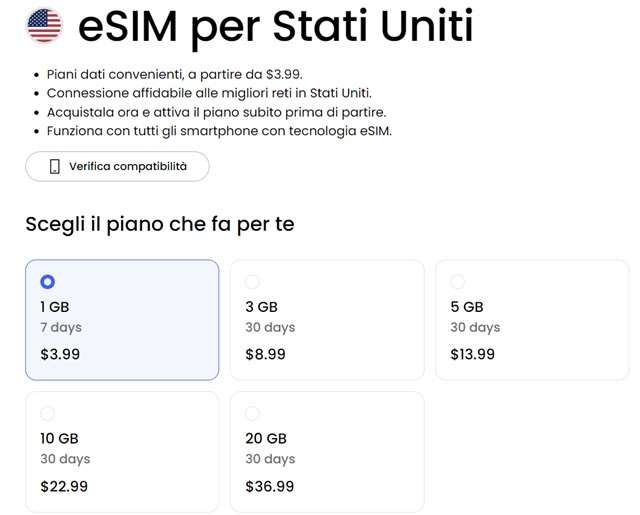Choose the $36.99 plan price
Image resolution: width=640 pixels, height=515 pixels.
[x=269, y=486]
